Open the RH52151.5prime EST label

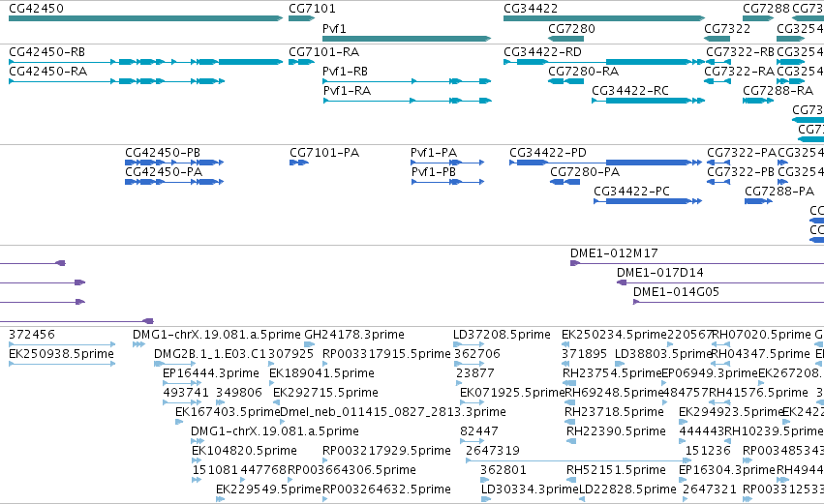point(616,471)
